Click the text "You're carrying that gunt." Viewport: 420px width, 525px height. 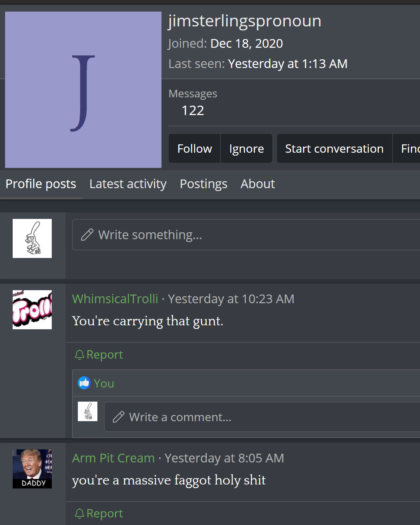tap(148, 321)
